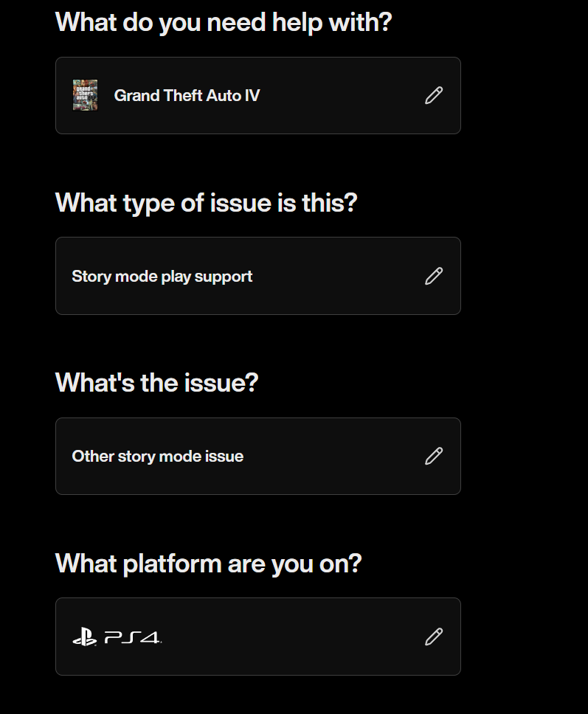588x714 pixels.
Task: Click the "What do you need help with?" heading
Action: (224, 22)
